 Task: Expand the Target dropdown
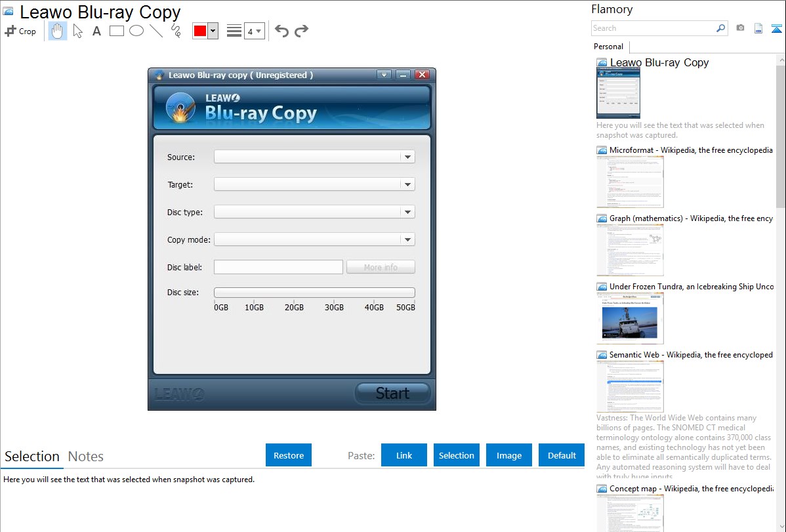(407, 184)
